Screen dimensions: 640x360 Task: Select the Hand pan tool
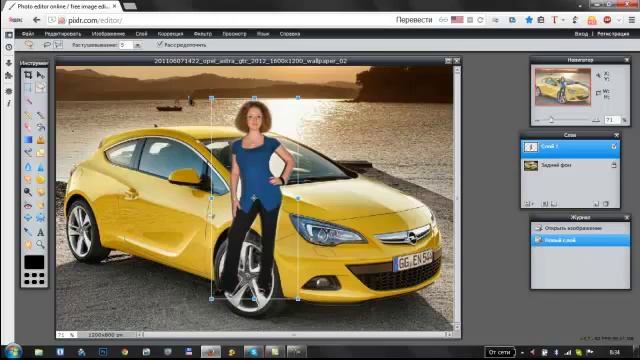pos(28,244)
